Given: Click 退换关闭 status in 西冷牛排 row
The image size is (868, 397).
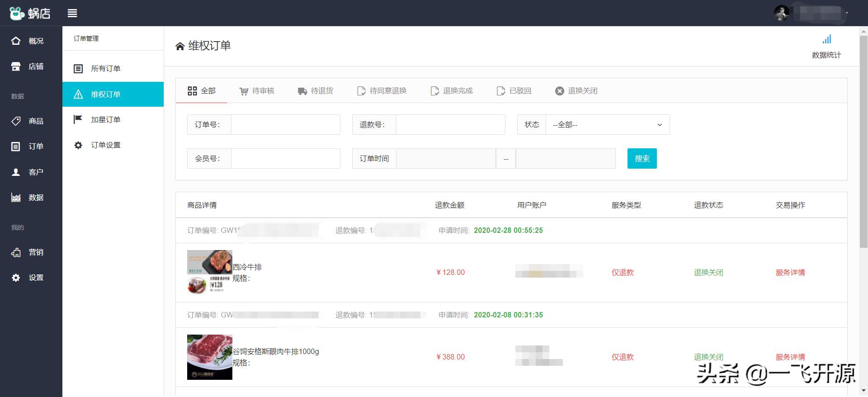Looking at the screenshot, I should click(x=708, y=273).
